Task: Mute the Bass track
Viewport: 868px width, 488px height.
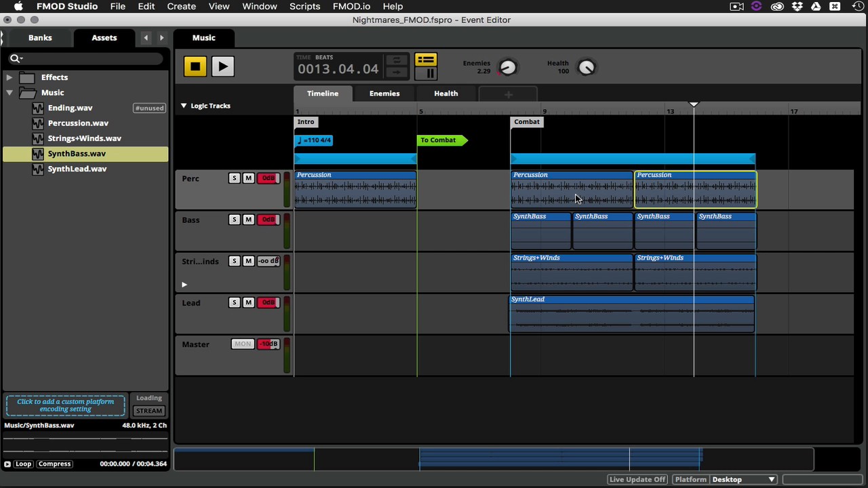Action: point(248,220)
